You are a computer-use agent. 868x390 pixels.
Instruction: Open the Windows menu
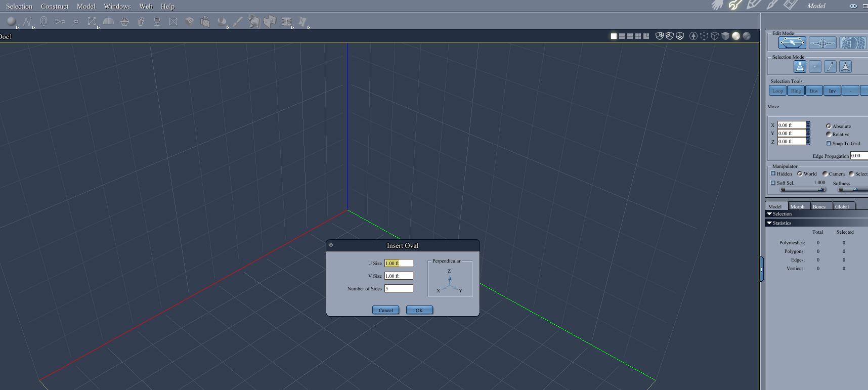pyautogui.click(x=117, y=6)
